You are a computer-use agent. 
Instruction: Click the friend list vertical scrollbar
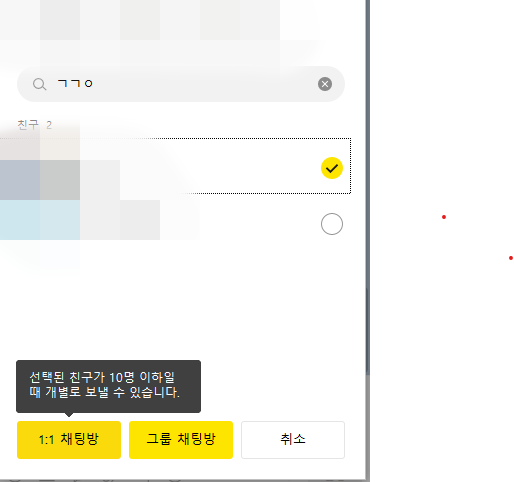click(368, 187)
